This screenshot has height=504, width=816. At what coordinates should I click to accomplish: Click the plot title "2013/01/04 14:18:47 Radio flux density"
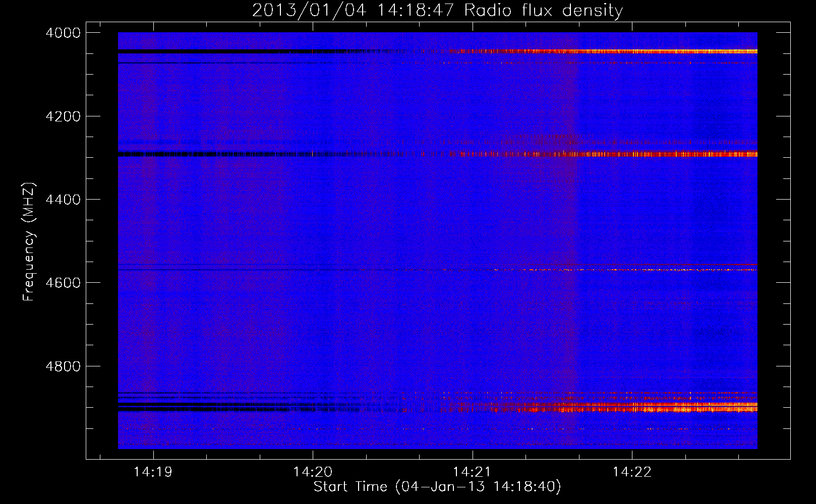(x=437, y=10)
